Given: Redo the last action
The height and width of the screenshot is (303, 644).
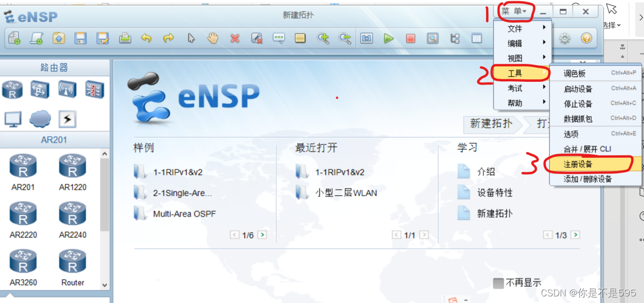Looking at the screenshot, I should point(168,38).
